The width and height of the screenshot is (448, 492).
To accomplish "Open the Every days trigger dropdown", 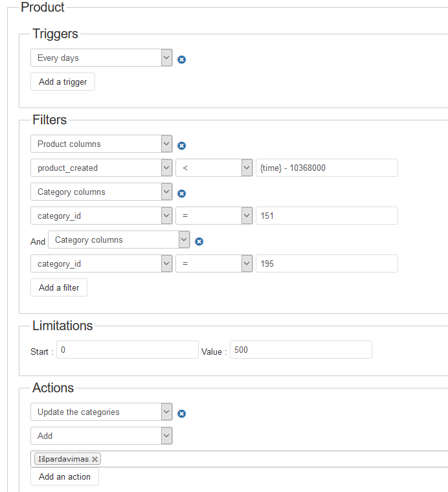I will tap(101, 58).
